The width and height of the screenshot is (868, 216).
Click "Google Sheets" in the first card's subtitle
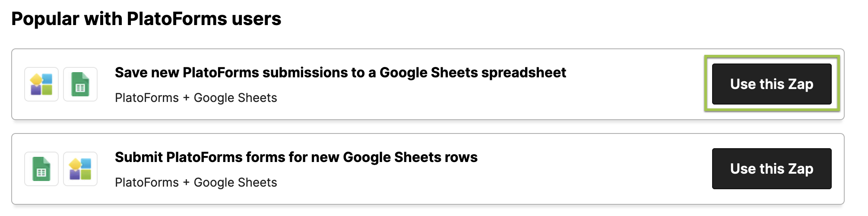point(235,98)
